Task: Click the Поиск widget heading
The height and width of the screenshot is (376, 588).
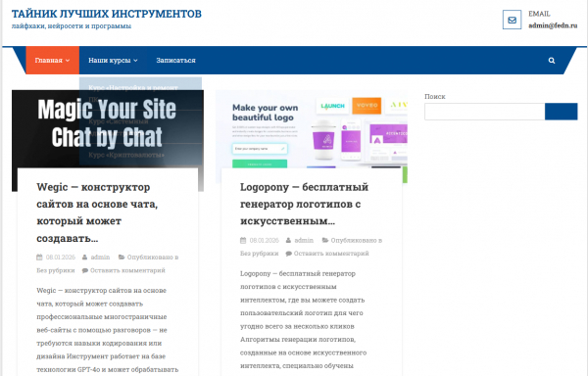Action: (x=435, y=97)
